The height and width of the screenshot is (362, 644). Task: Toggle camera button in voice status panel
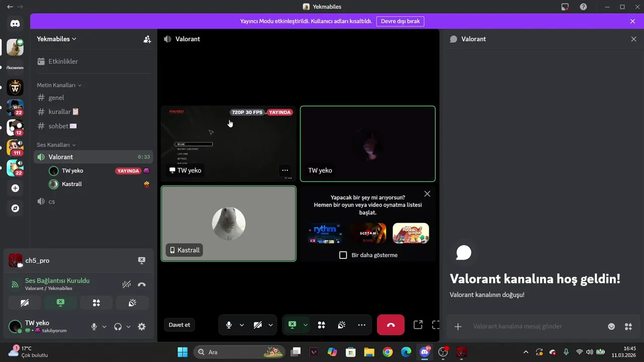point(25,303)
